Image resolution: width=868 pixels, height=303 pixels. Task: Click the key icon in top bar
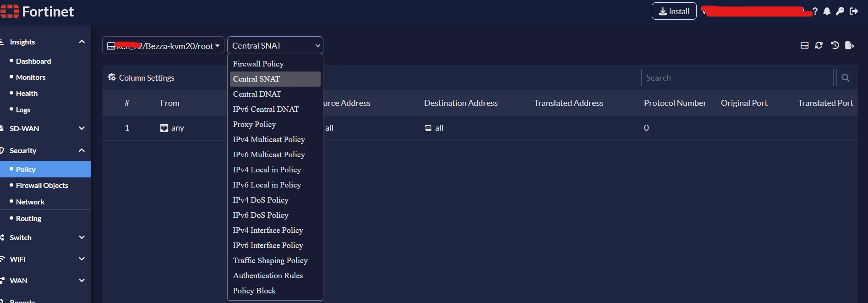840,11
